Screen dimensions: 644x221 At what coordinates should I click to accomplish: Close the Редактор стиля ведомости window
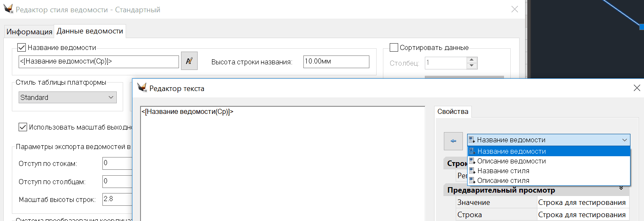515,9
